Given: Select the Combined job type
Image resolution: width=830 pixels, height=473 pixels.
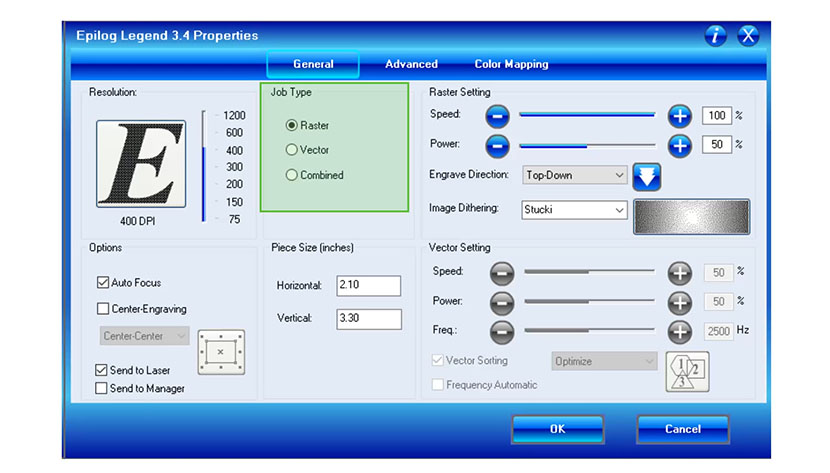Looking at the screenshot, I should click(x=292, y=175).
